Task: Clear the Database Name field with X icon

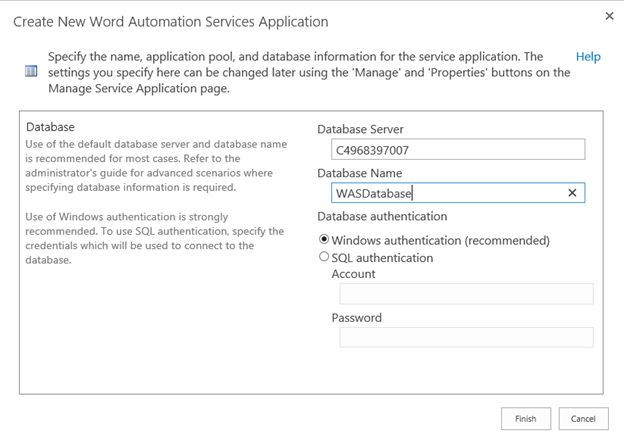Action: click(572, 193)
